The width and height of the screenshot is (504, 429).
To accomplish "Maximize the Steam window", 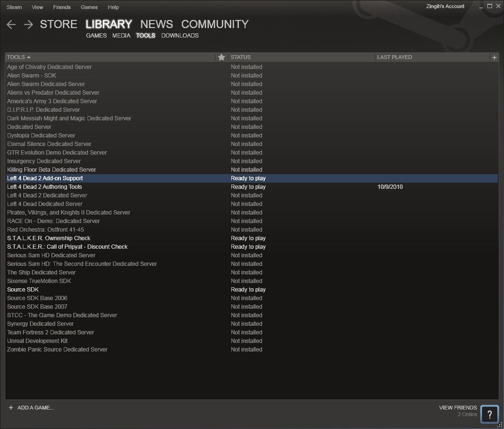I will pos(490,6).
